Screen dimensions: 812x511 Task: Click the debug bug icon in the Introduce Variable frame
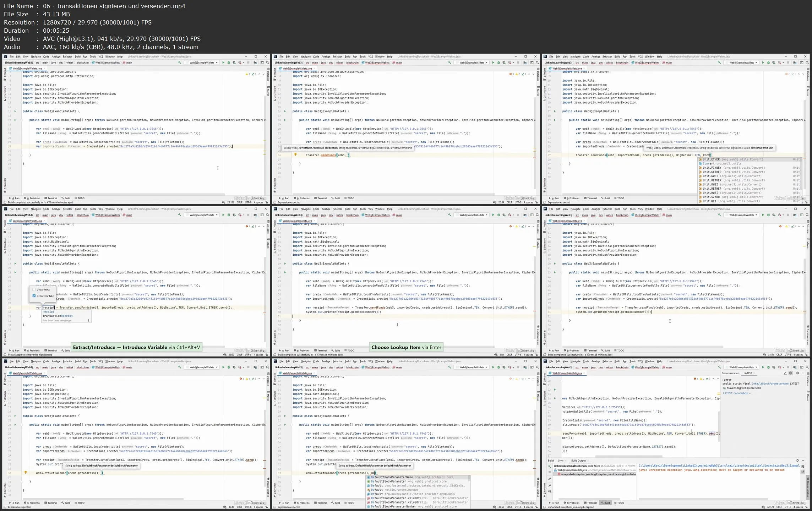click(x=229, y=215)
